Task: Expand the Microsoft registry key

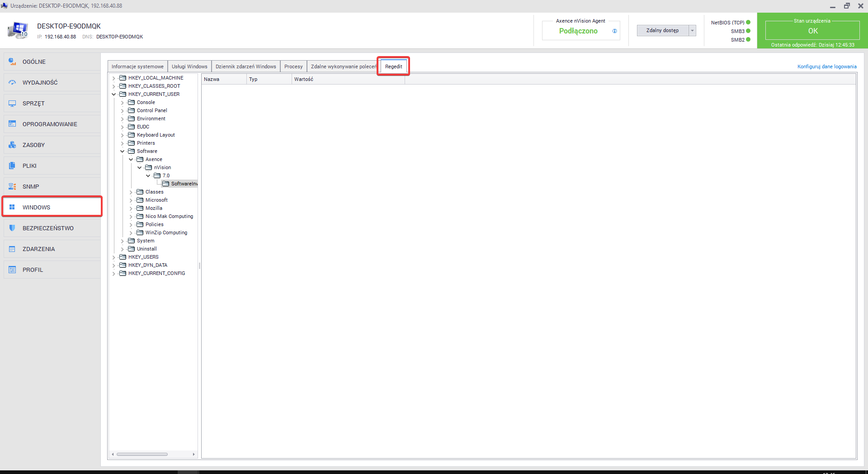Action: tap(131, 200)
